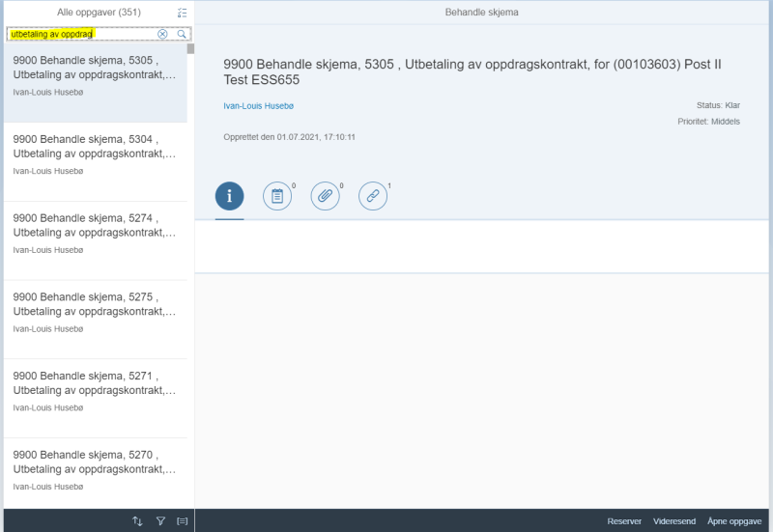Click the Reserver button
Image resolution: width=773 pixels, height=532 pixels.
click(624, 521)
